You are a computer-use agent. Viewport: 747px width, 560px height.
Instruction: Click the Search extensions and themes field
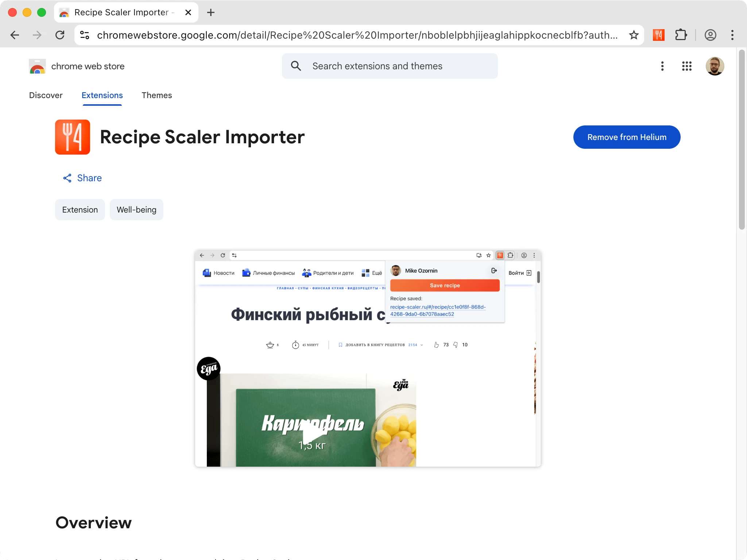[390, 66]
